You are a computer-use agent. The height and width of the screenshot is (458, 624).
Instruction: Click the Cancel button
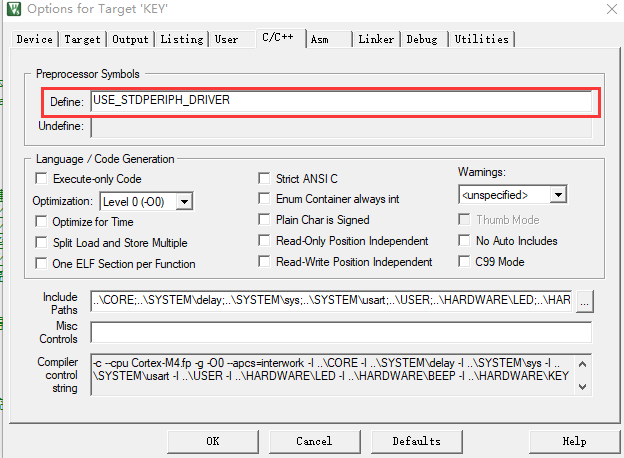(x=315, y=442)
